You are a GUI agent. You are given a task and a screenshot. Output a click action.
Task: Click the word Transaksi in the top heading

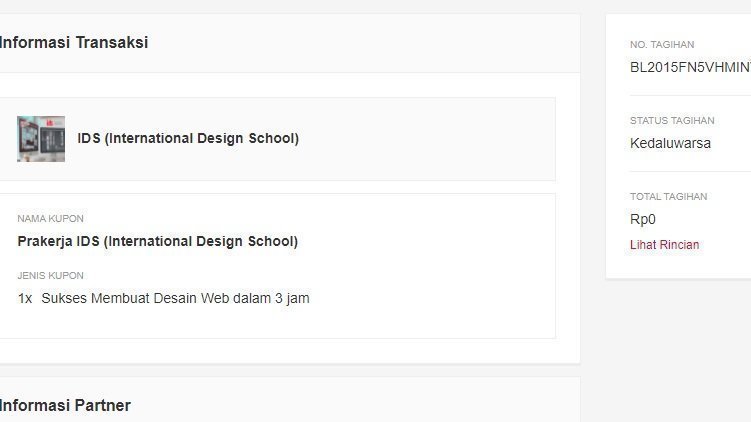click(x=112, y=43)
